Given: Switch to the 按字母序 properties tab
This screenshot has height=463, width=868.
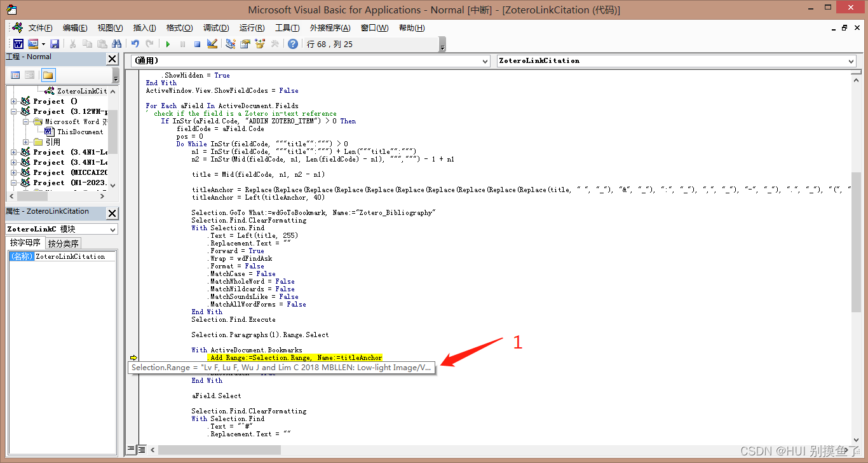Looking at the screenshot, I should 25,242.
